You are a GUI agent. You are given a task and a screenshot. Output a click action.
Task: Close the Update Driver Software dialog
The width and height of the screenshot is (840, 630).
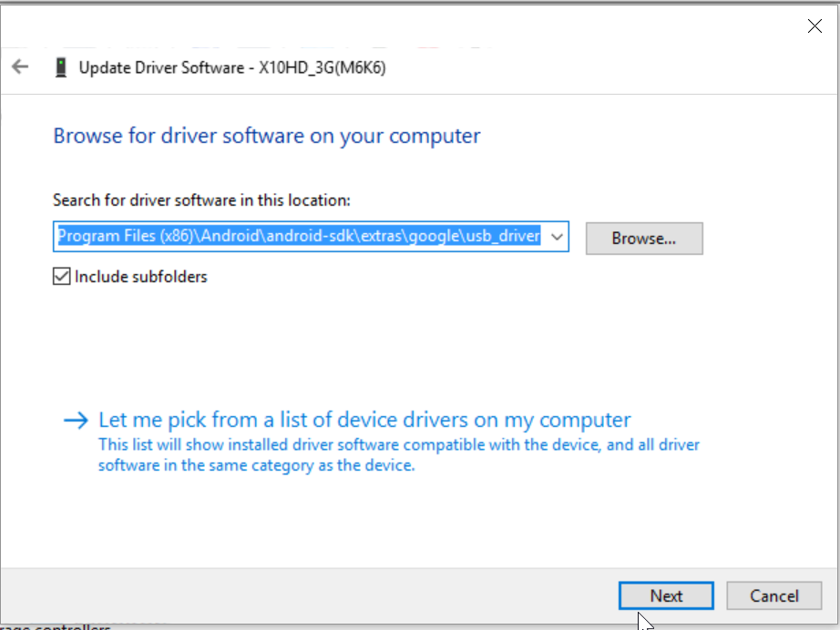pyautogui.click(x=814, y=25)
